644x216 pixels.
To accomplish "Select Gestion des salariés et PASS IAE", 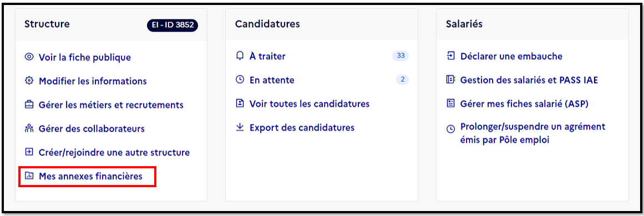I will pos(529,80).
